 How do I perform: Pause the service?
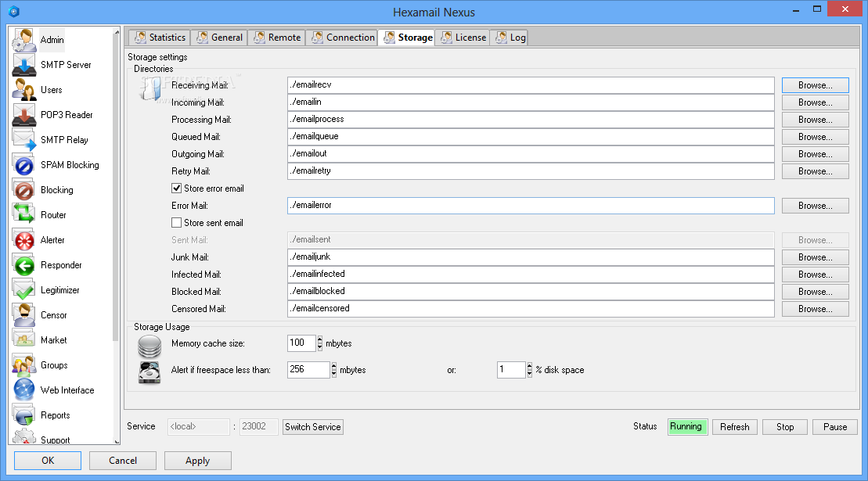tap(835, 427)
